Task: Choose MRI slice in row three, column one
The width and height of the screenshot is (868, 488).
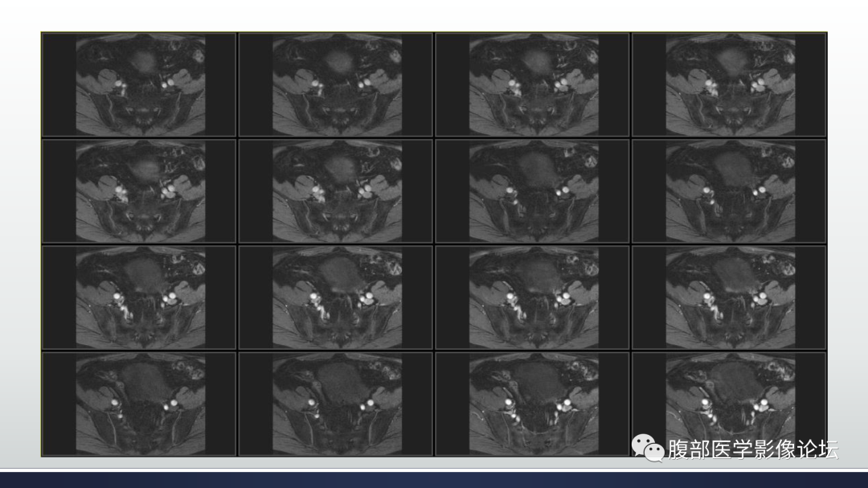Action: click(x=140, y=297)
